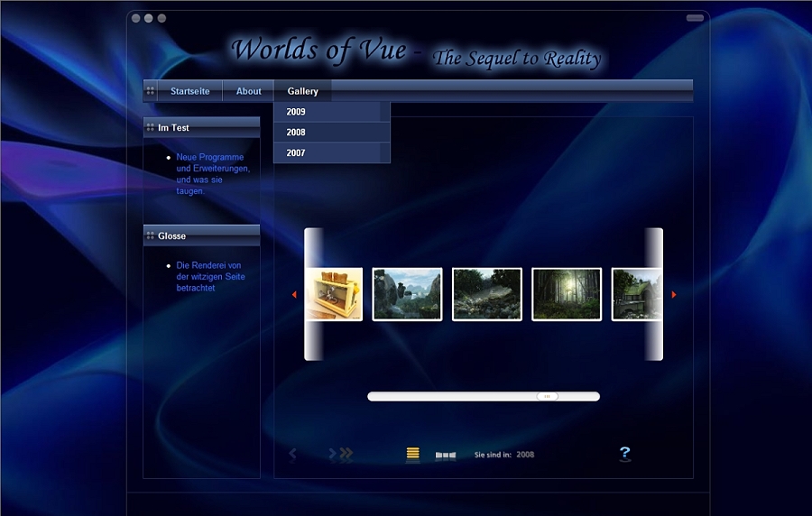The width and height of the screenshot is (812, 516).
Task: Click the double right chevron icon
Action: coord(346,454)
